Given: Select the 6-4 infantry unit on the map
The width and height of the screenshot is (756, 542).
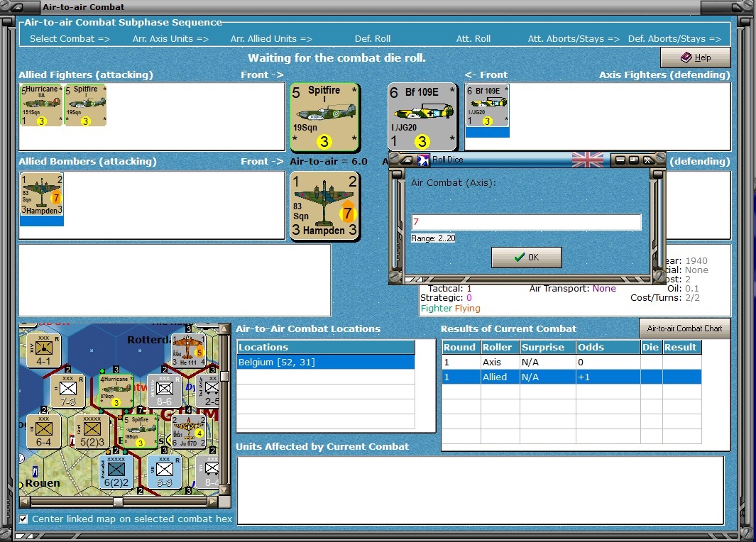Looking at the screenshot, I should pyautogui.click(x=43, y=431).
